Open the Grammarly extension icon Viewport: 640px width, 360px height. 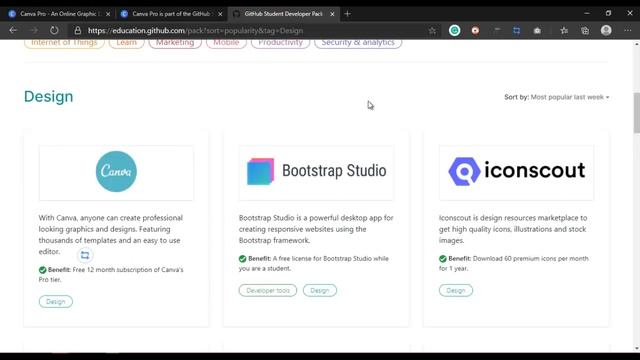pos(454,31)
